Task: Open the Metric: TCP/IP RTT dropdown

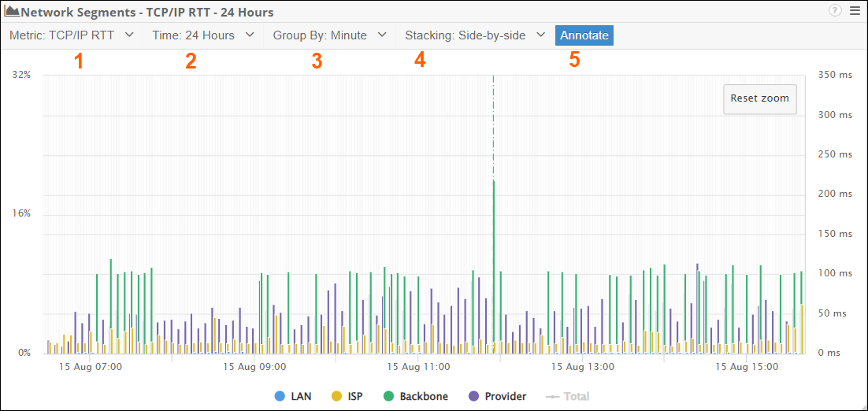Action: point(72,35)
